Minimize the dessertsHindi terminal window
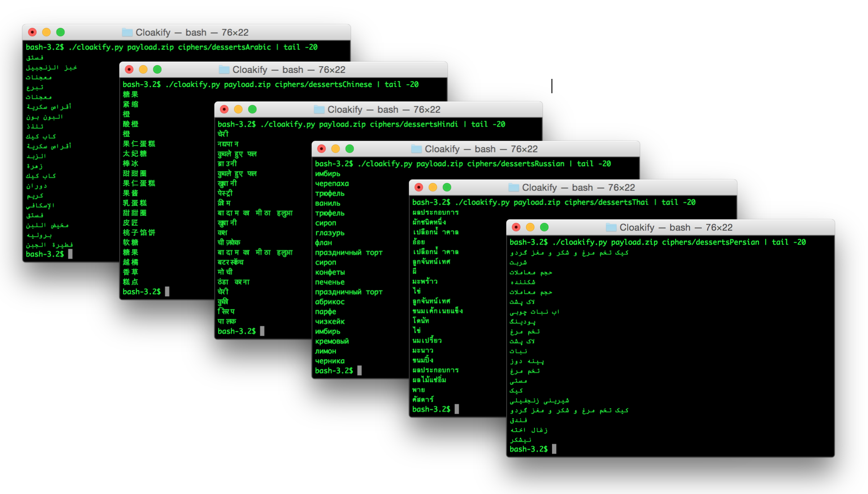868x494 pixels. coord(238,109)
